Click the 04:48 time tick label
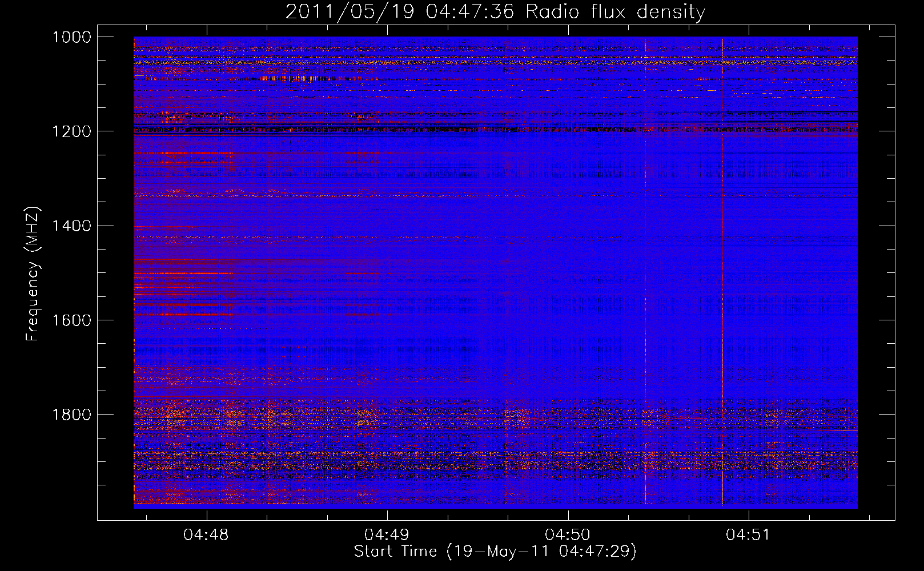The height and width of the screenshot is (571, 924). click(x=206, y=535)
